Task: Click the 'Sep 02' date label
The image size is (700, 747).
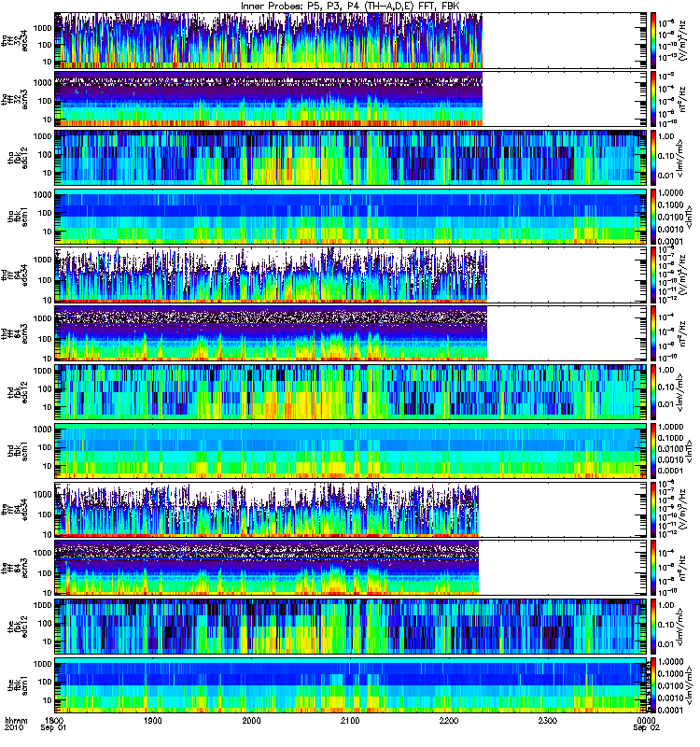Action: (x=646, y=728)
